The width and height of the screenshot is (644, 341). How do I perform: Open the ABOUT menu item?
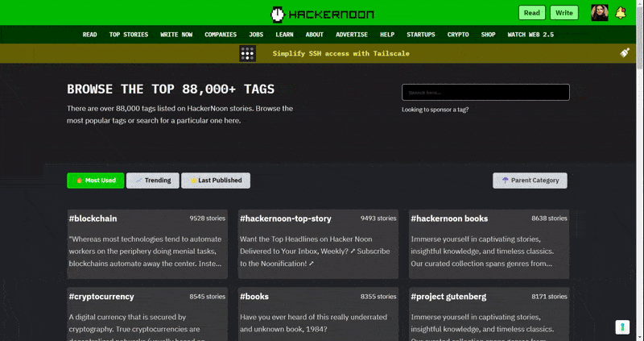tap(314, 35)
